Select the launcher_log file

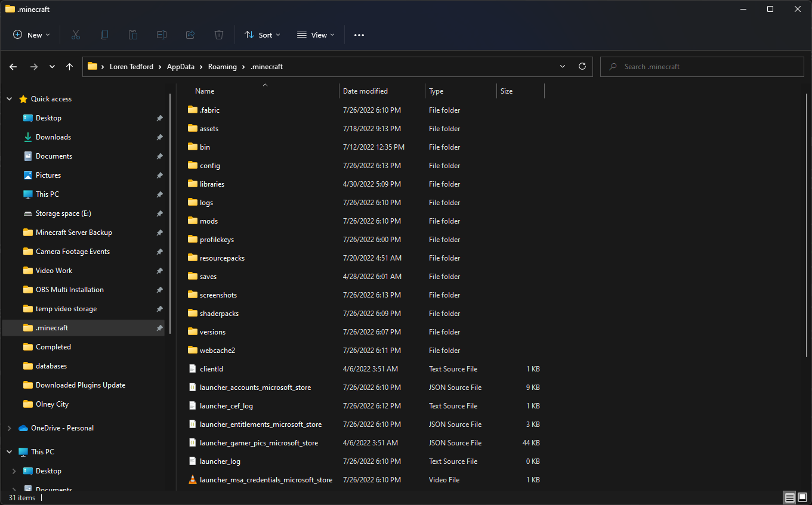364,461
